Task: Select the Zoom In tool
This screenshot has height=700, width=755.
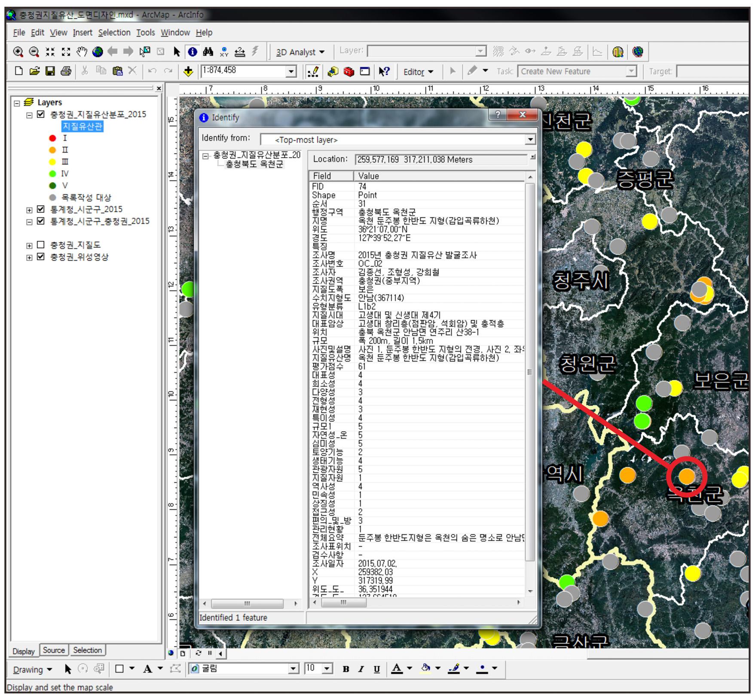Action: [x=18, y=52]
